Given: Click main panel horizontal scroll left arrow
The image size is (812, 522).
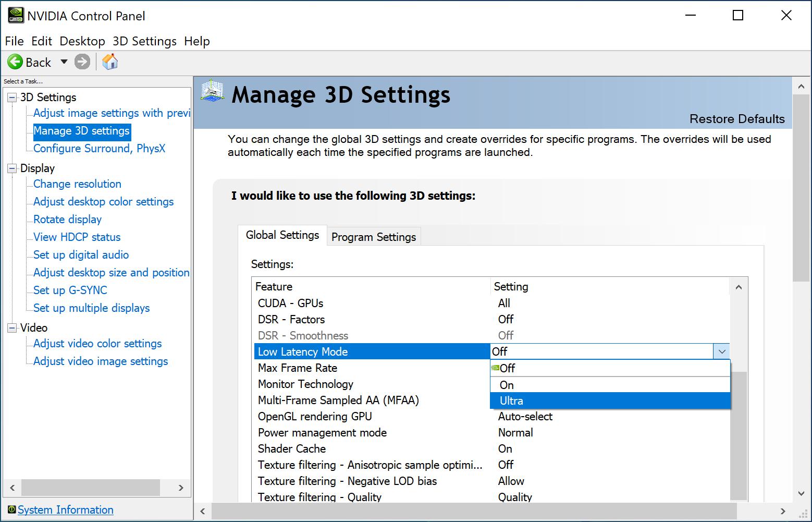Looking at the screenshot, I should point(203,511).
